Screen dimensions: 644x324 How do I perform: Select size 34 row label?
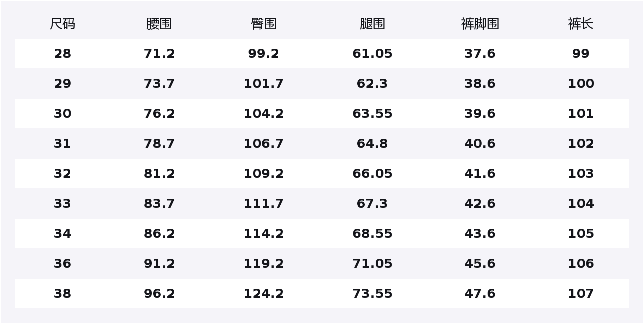(x=62, y=234)
